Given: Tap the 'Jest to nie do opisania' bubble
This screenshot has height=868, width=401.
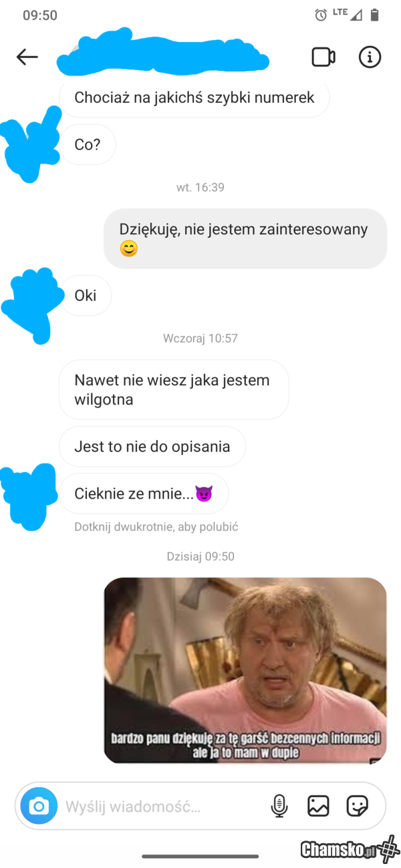Looking at the screenshot, I should [152, 447].
